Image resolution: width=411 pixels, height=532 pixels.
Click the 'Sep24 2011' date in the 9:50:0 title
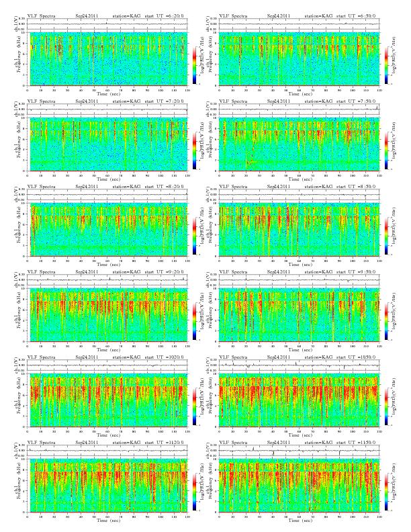pos(279,272)
